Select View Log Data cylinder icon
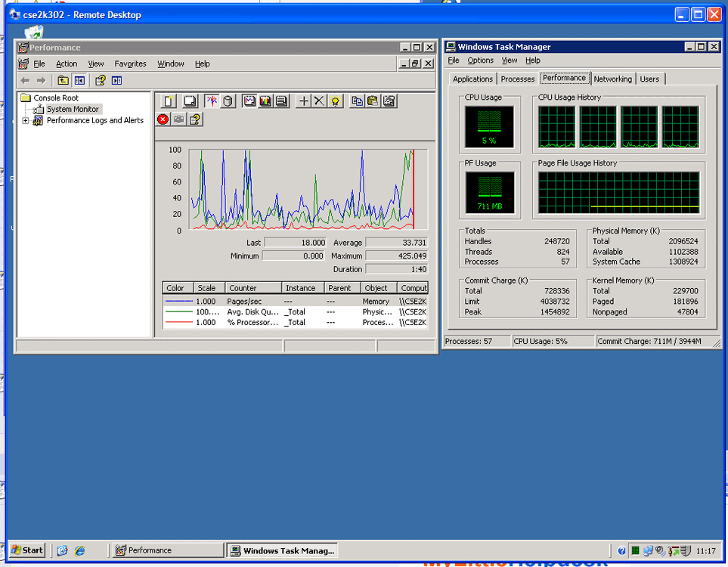 pos(228,101)
